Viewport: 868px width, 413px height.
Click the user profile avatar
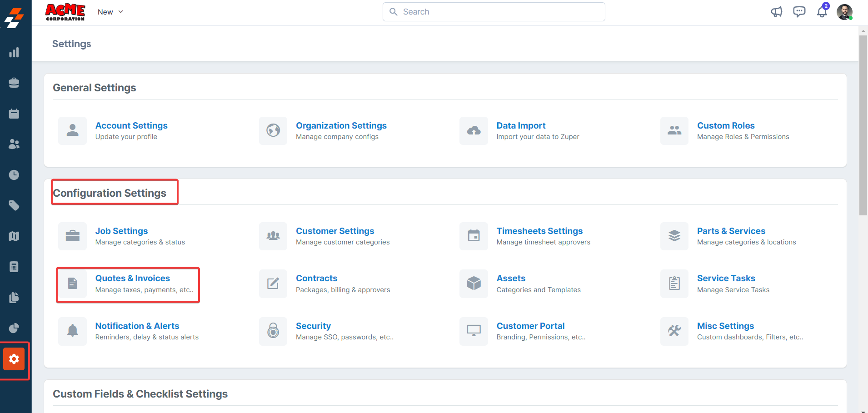coord(844,12)
